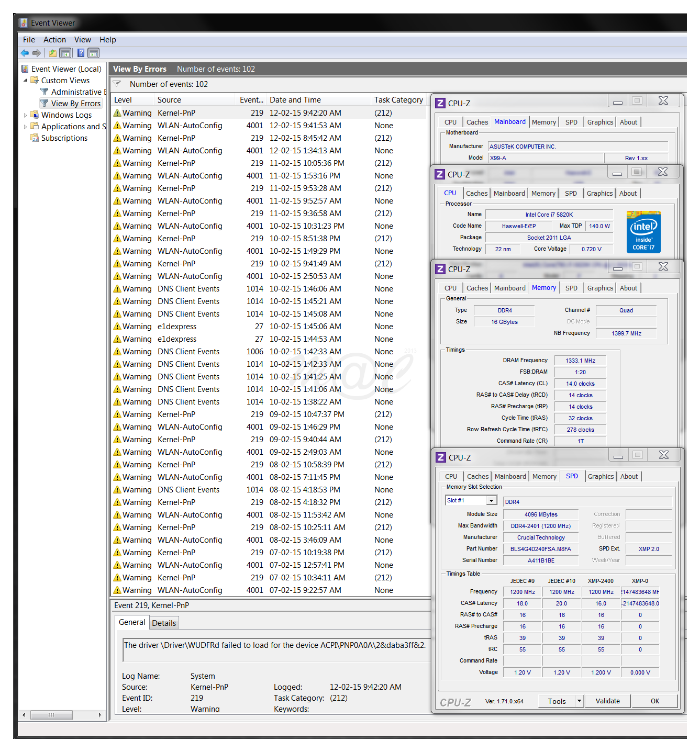Click the Subscriptions tree icon

35,138
